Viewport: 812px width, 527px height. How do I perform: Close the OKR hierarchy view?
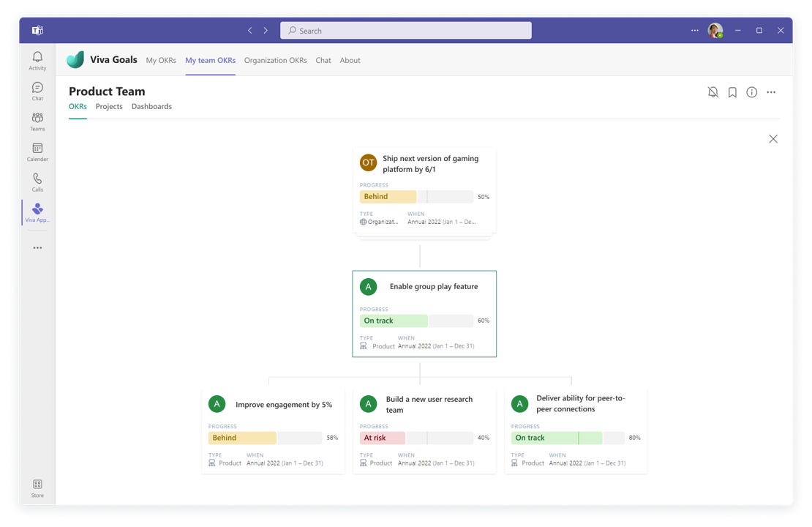click(x=773, y=139)
